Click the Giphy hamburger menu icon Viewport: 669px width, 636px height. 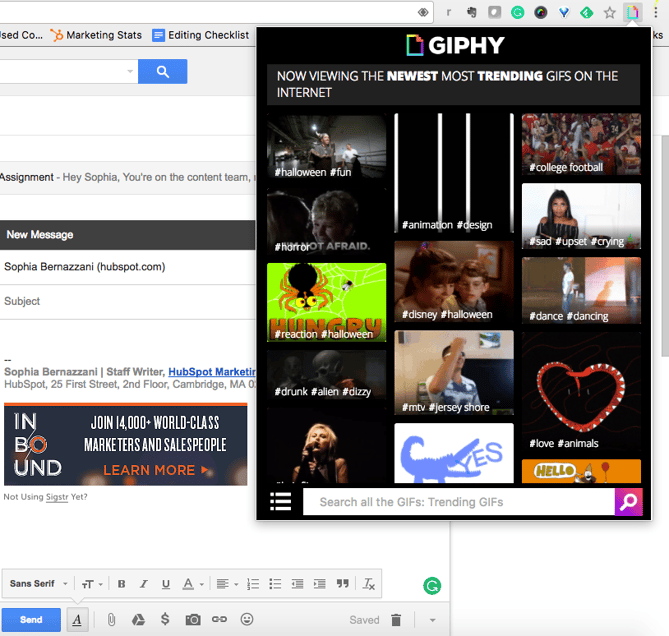pyautogui.click(x=281, y=502)
